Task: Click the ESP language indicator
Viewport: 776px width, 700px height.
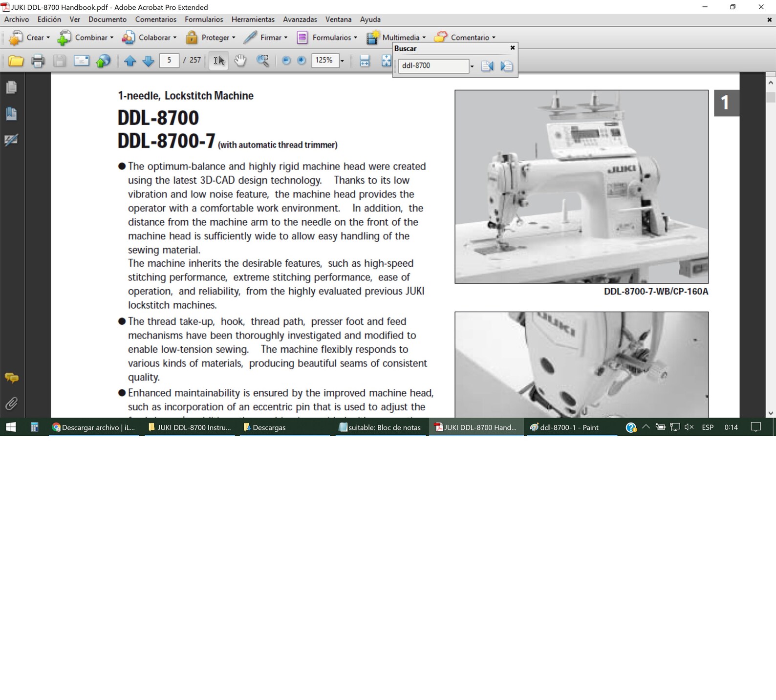Action: point(707,427)
